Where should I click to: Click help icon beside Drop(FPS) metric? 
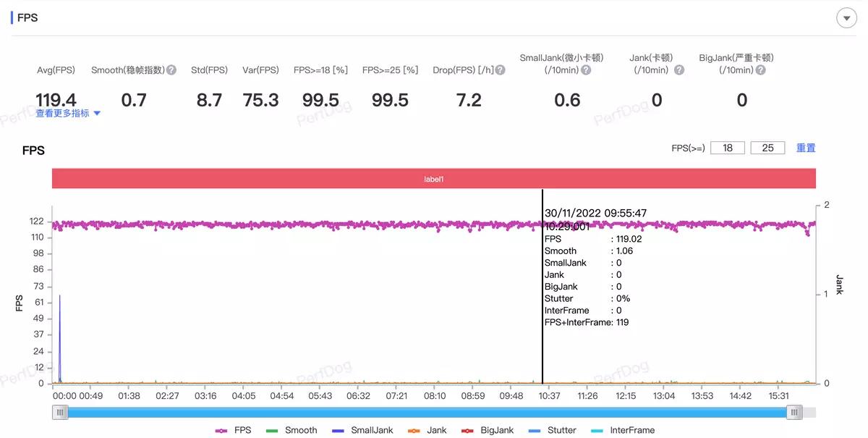click(x=500, y=70)
